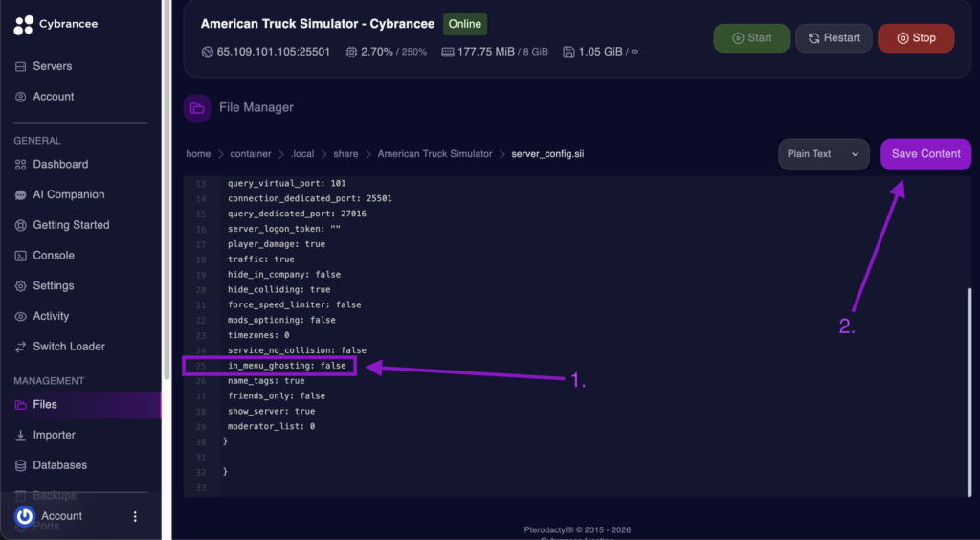Start the server

pyautogui.click(x=751, y=38)
